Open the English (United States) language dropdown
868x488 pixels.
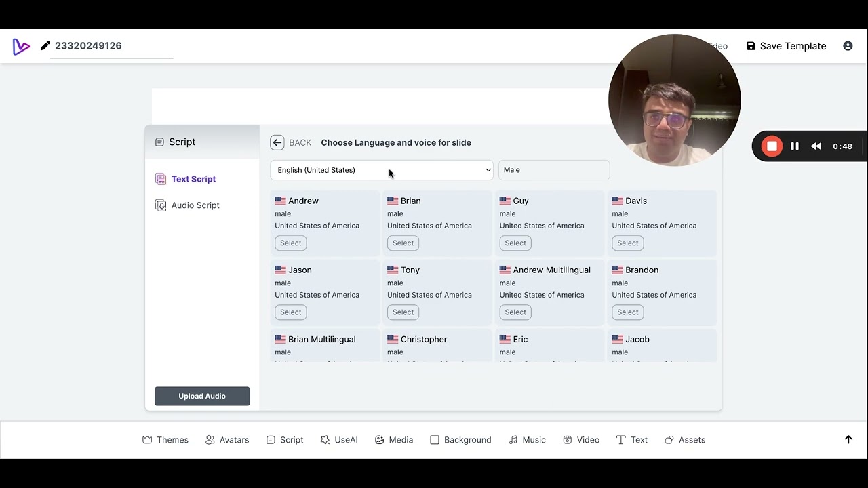coord(382,170)
